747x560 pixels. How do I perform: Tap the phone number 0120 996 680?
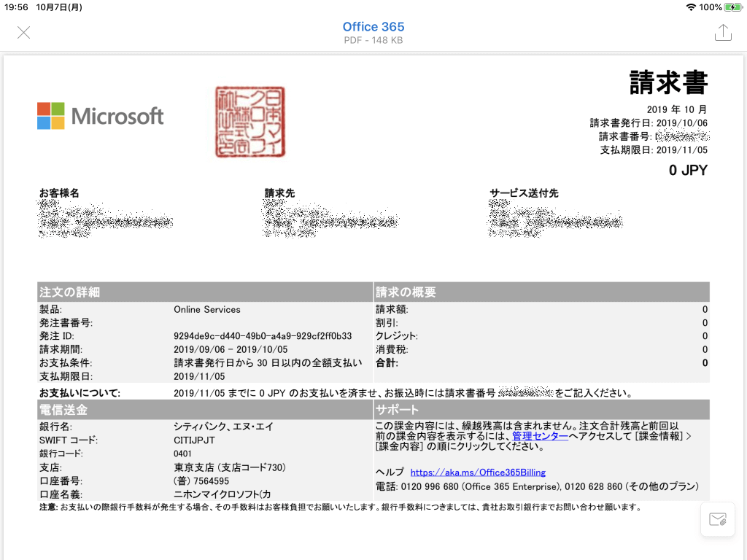pos(429,486)
